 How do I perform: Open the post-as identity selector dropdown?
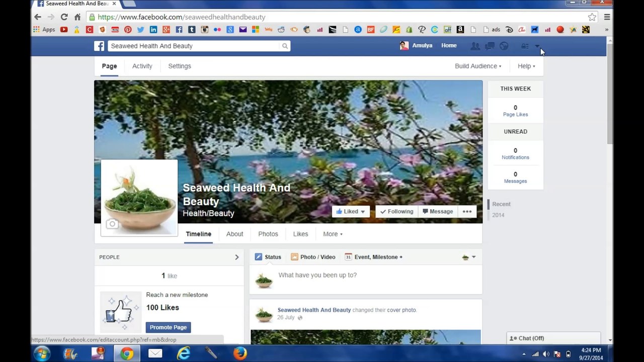click(x=468, y=257)
